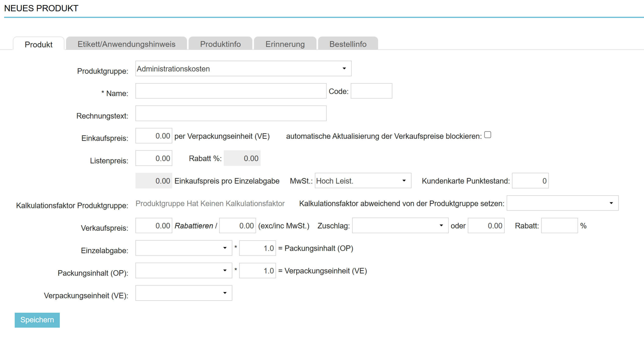This screenshot has height=338, width=644.
Task: Click the Kundenkarte Punktestand field
Action: [530, 181]
